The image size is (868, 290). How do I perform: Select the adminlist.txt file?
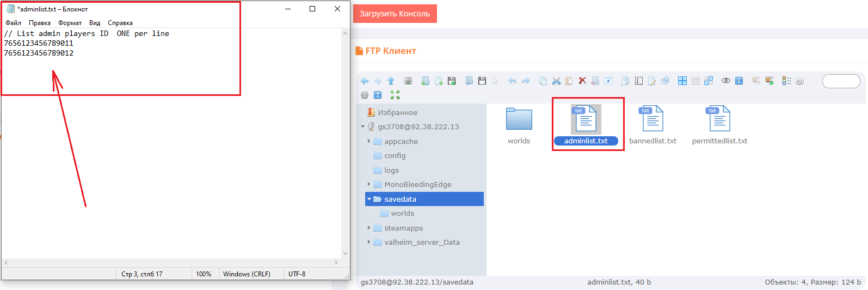point(586,126)
